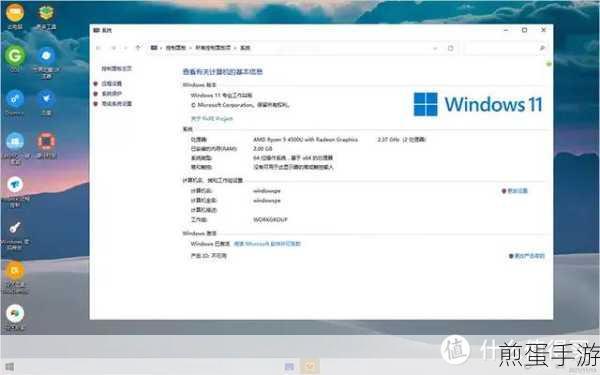The height and width of the screenshot is (375, 600).
Task: Click the up-arrow navigation button in the System window
Action: coord(138,48)
